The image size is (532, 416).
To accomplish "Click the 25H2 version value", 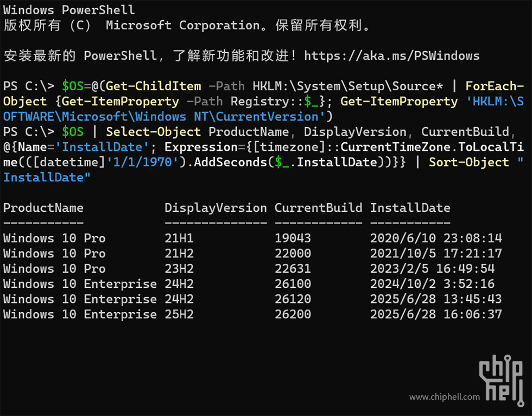I will 179,314.
